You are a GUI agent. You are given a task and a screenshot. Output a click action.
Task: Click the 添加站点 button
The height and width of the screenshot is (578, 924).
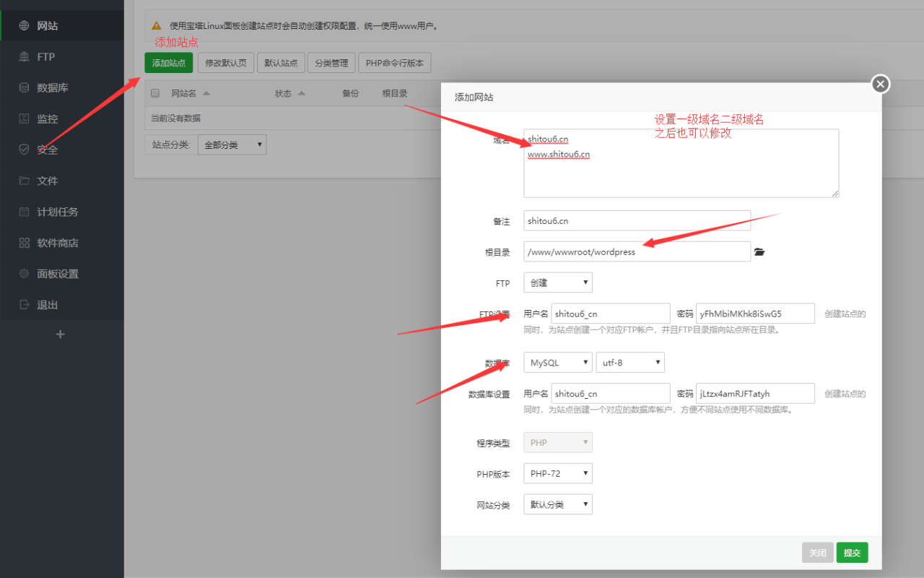(168, 62)
